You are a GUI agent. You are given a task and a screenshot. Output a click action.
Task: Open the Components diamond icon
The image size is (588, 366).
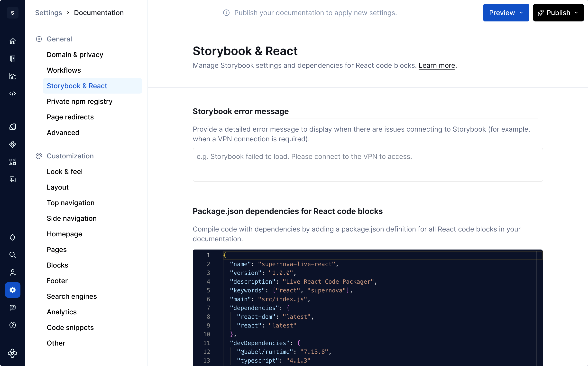pos(13,144)
